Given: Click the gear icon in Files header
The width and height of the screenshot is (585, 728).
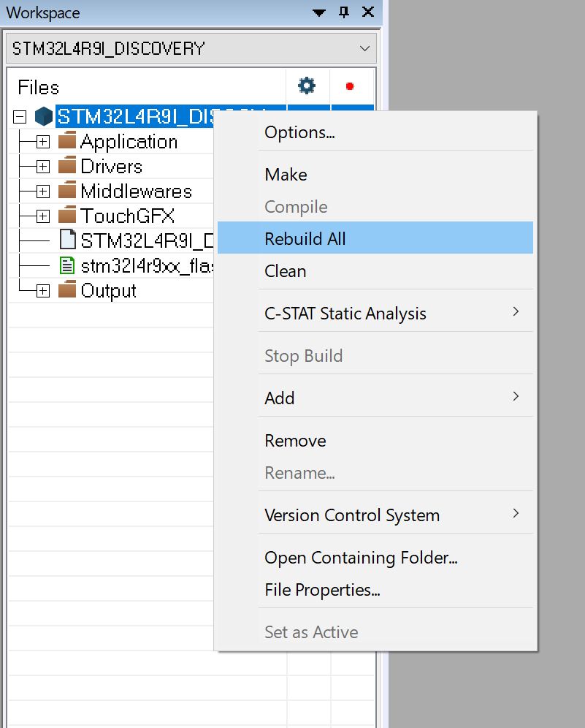Looking at the screenshot, I should tap(307, 86).
